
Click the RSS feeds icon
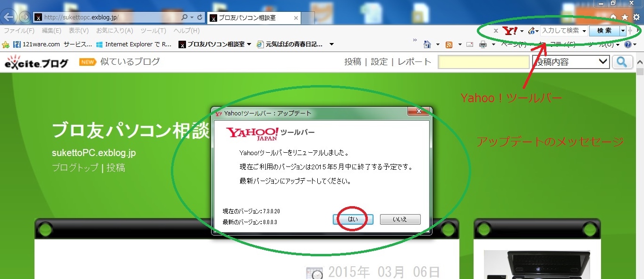click(x=449, y=44)
